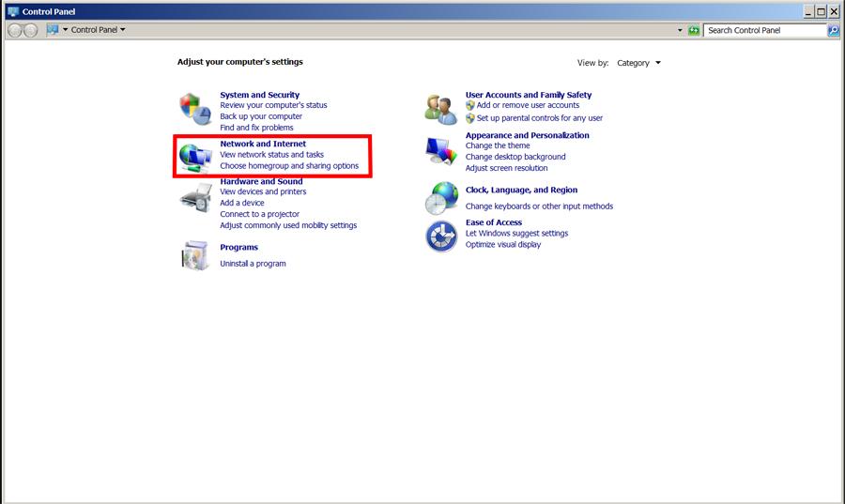Open the User Accounts people icon

(x=441, y=109)
